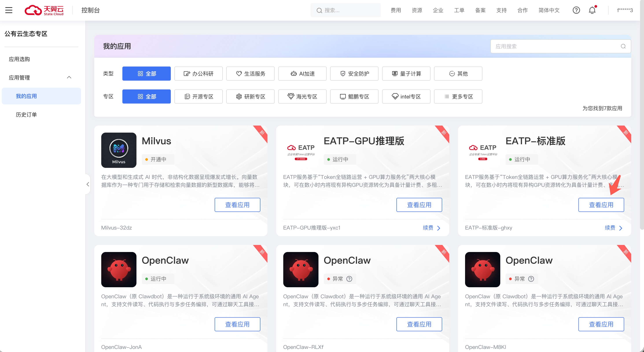The image size is (644, 352).
Task: View the OpenClaw-JonA application
Action: click(237, 324)
